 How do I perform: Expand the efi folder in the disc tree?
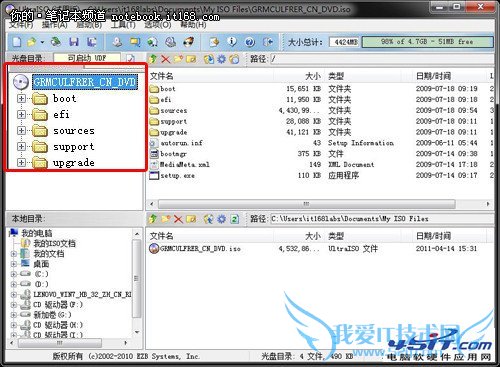pos(21,114)
